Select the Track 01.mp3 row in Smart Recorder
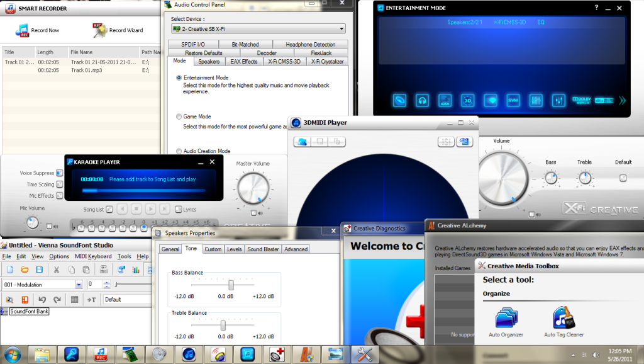 (x=81, y=71)
